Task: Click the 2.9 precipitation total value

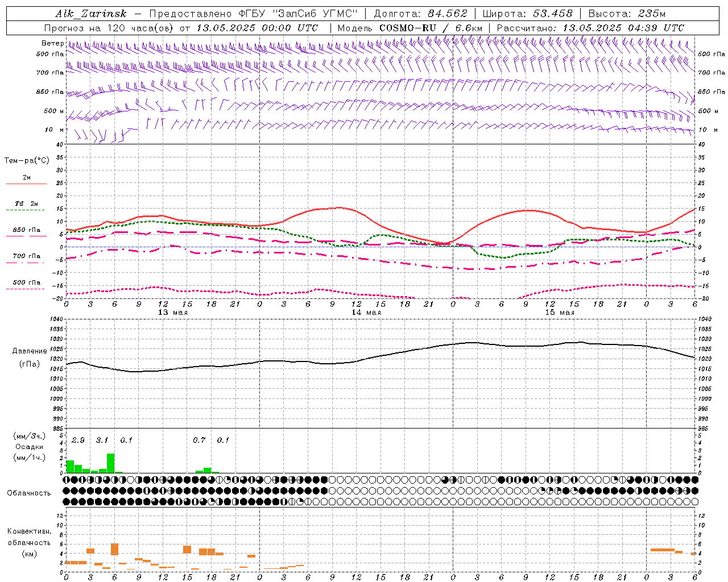Action: pos(78,440)
